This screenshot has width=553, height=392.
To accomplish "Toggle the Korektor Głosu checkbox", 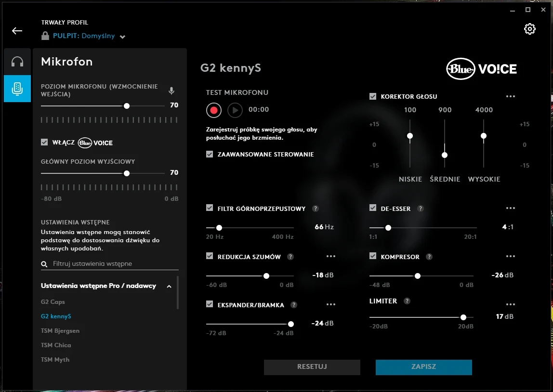I will point(373,96).
